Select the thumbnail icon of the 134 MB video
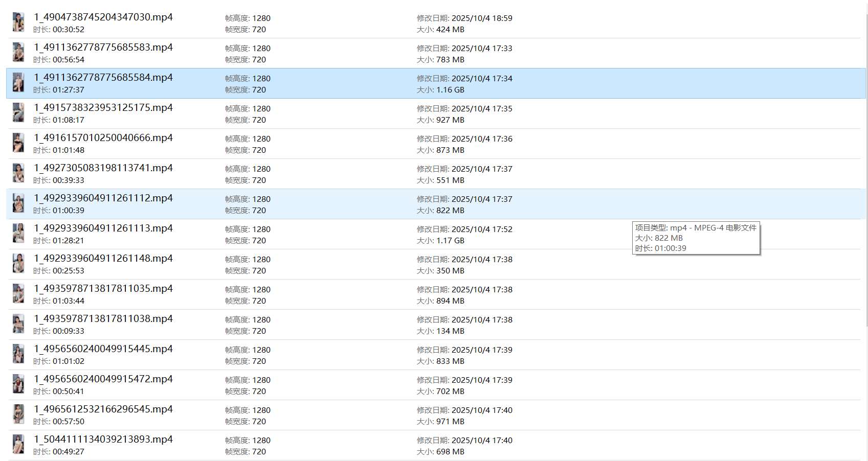 click(x=18, y=325)
